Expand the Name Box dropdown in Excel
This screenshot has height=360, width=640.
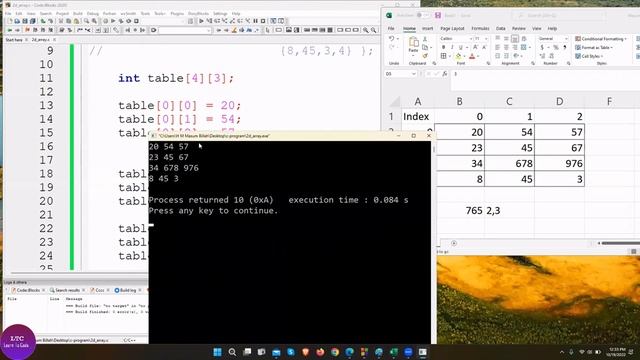coord(413,74)
